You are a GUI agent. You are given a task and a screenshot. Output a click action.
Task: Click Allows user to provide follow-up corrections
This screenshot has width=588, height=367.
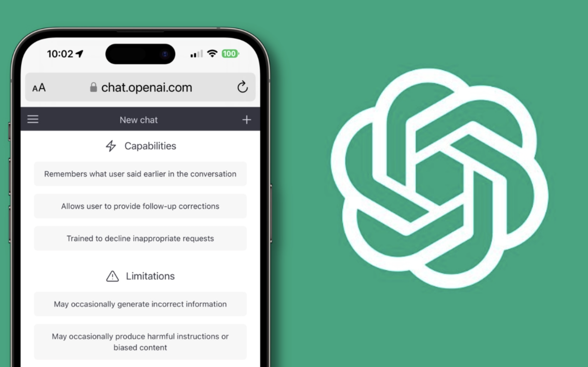[140, 206]
